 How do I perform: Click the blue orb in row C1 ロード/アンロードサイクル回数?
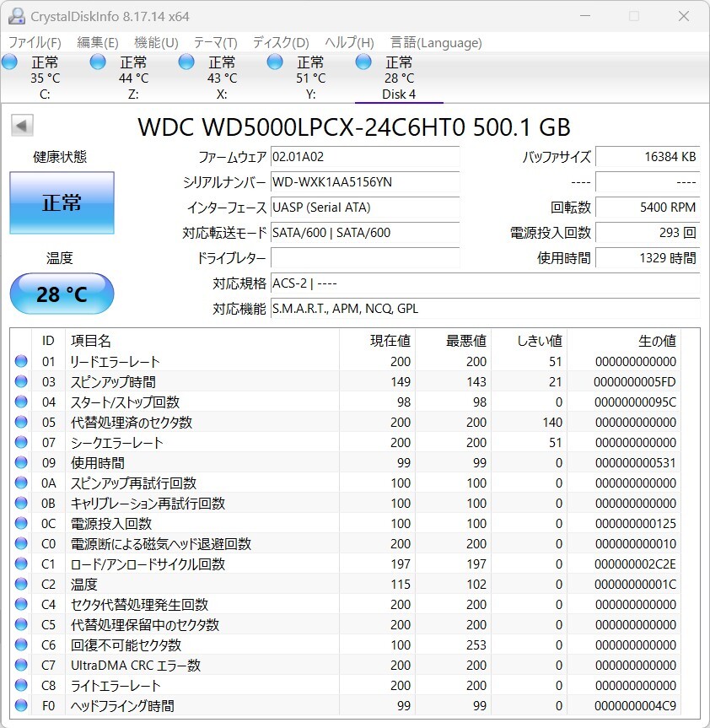pos(21,564)
